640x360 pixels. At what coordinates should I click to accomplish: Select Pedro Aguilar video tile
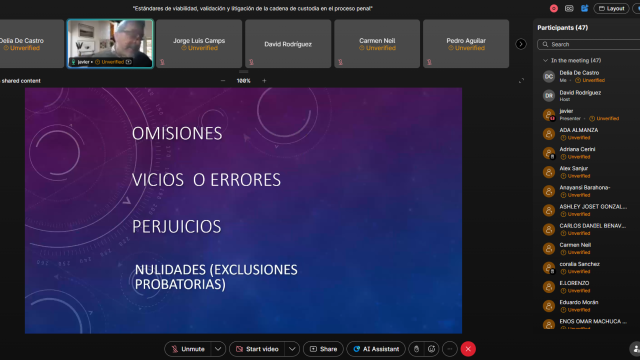pos(466,43)
